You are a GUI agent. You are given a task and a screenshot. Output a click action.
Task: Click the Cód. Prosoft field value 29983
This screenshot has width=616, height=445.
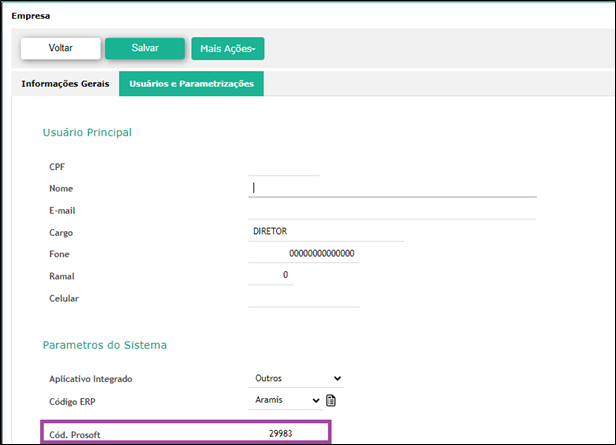point(280,434)
